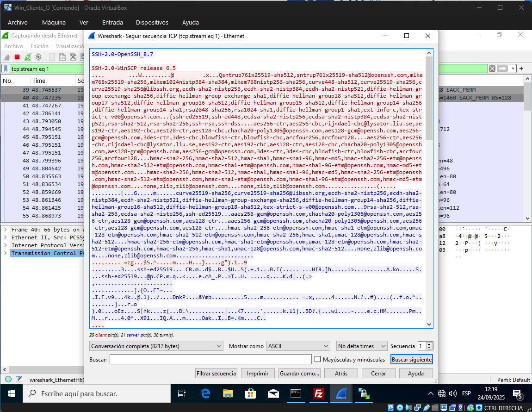Increase the Secuencia stream number
Image resolution: width=532 pixels, height=412 pixels.
(429, 344)
